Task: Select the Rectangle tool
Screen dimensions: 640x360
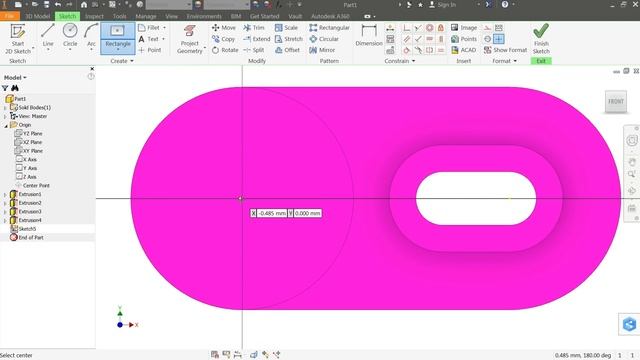Action: coord(118,38)
